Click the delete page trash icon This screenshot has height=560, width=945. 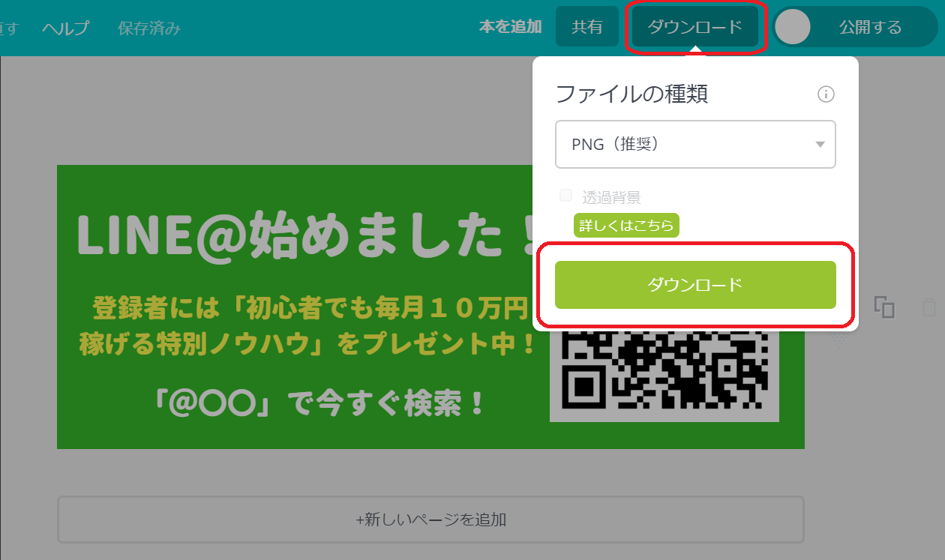[929, 307]
